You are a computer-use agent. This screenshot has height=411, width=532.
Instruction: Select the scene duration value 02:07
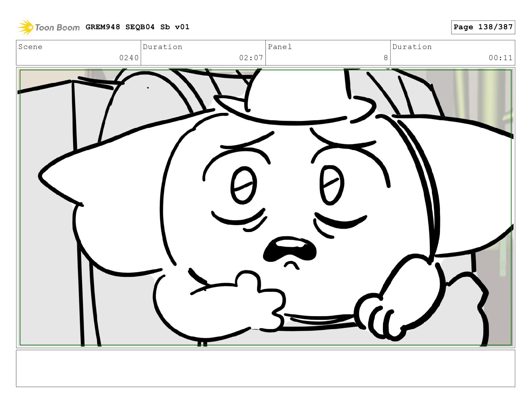(251, 58)
